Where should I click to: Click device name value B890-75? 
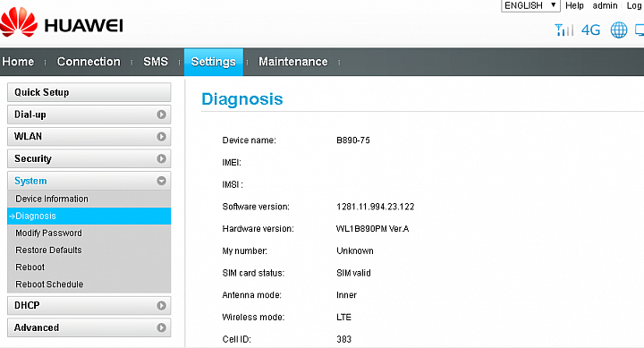[353, 140]
